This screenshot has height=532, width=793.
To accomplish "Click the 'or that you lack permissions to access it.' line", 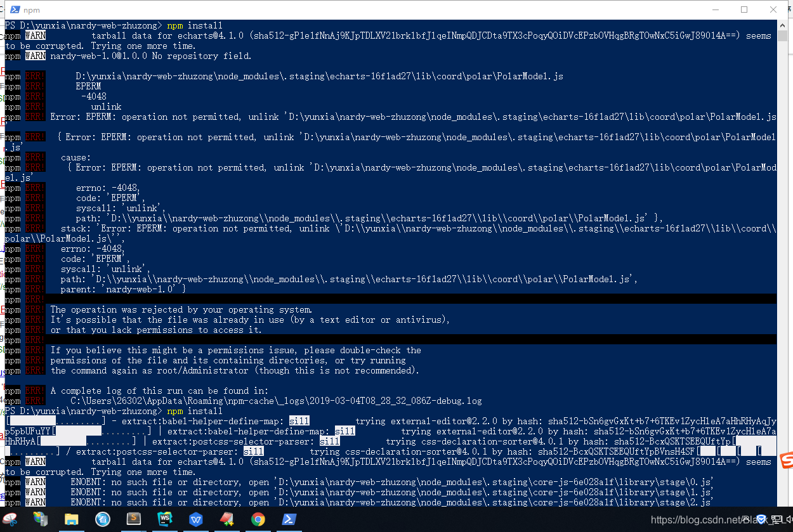I will (x=156, y=330).
